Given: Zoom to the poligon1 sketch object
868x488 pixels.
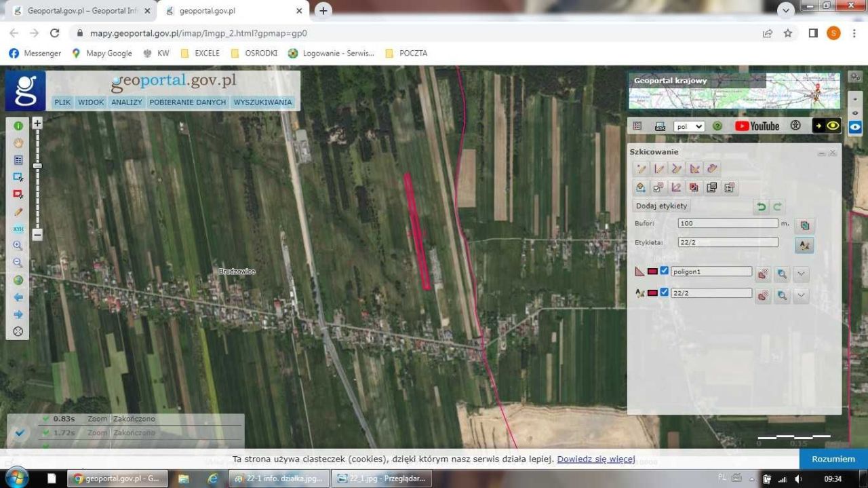Looking at the screenshot, I should (x=782, y=274).
